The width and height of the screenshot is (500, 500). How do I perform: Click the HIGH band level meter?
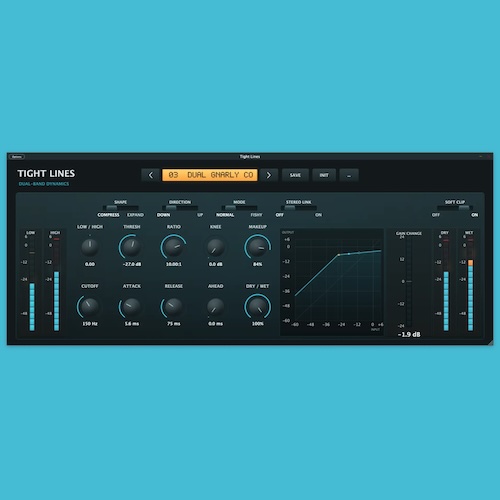[56, 283]
